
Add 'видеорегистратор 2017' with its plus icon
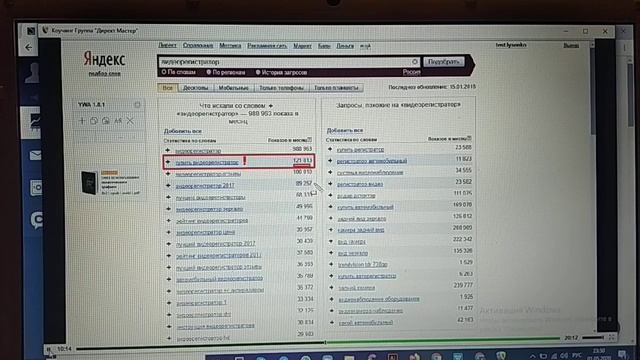(168, 185)
